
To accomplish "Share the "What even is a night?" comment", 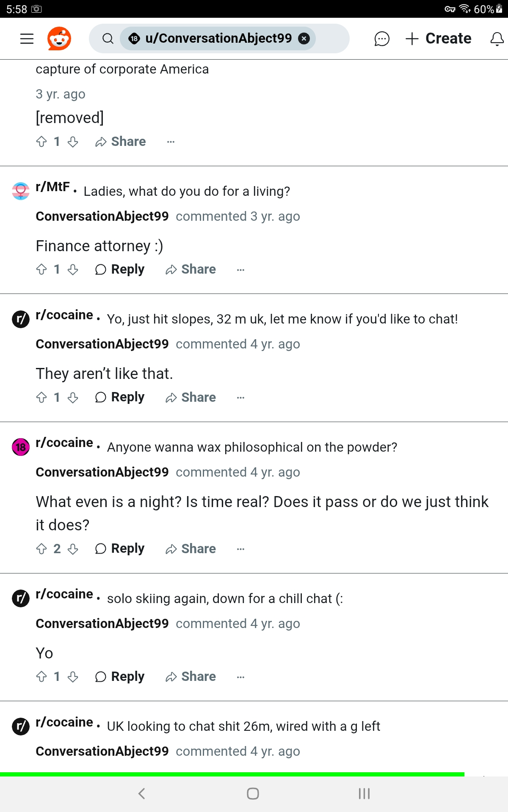I will [x=190, y=549].
